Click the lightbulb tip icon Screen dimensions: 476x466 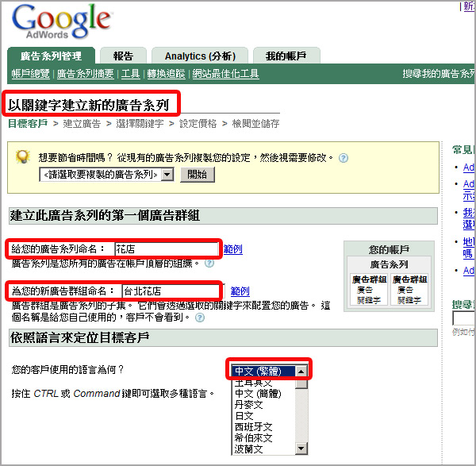(22, 157)
